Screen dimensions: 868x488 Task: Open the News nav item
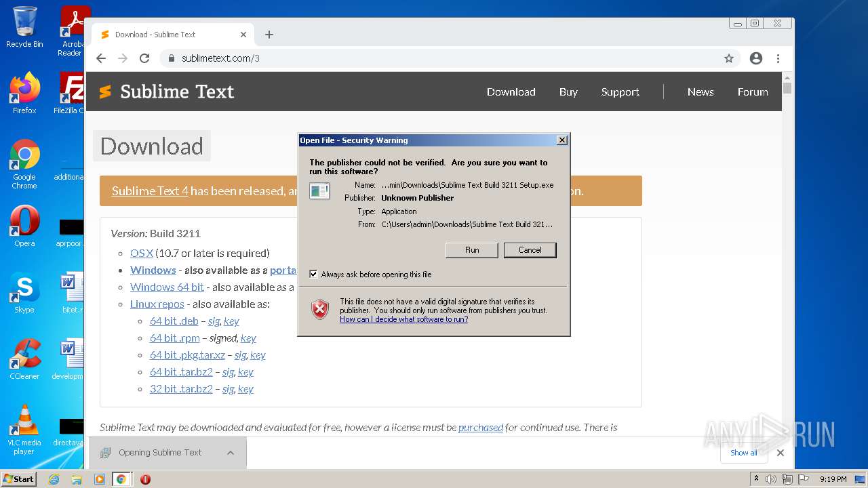[x=701, y=92]
